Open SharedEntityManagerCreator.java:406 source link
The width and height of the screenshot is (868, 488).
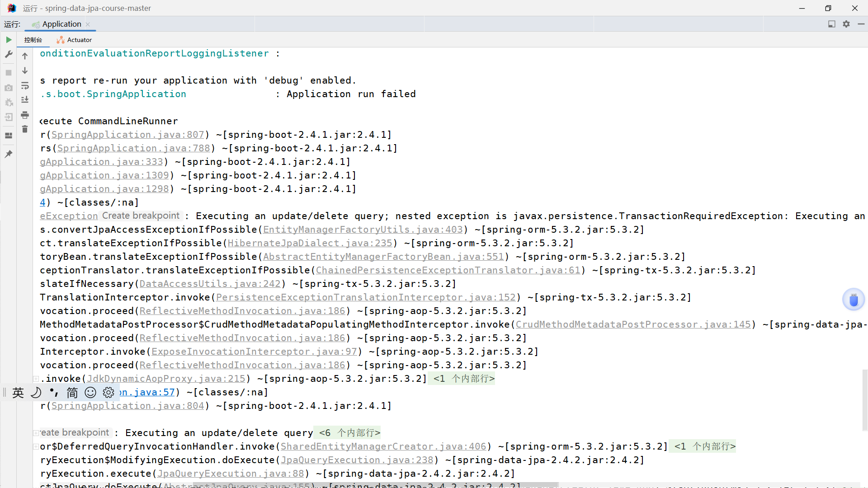pos(383,446)
